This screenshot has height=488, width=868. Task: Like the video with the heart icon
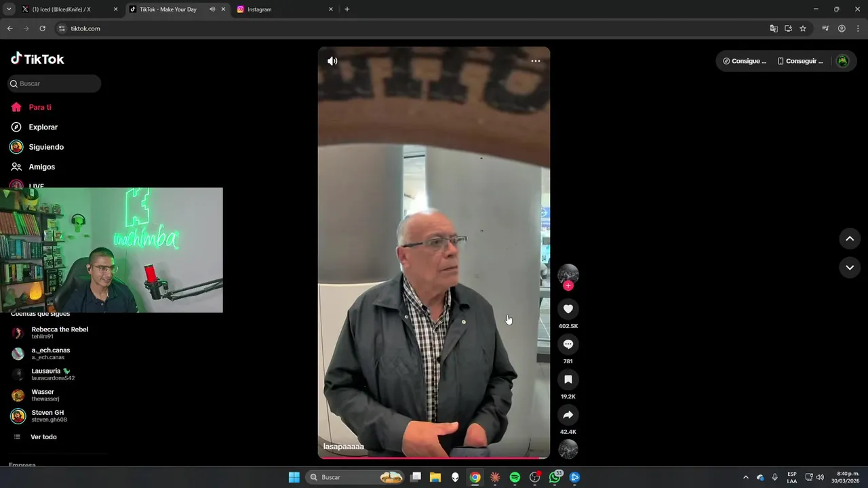[568, 309]
